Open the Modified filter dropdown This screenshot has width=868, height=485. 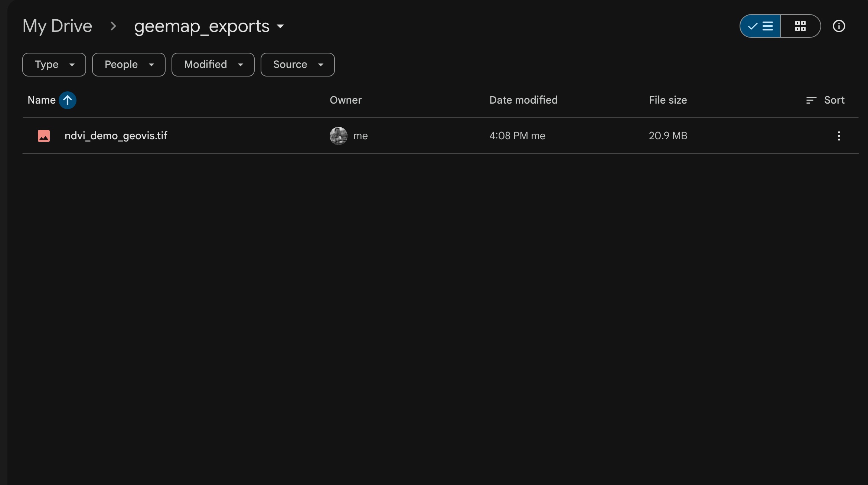(x=213, y=65)
